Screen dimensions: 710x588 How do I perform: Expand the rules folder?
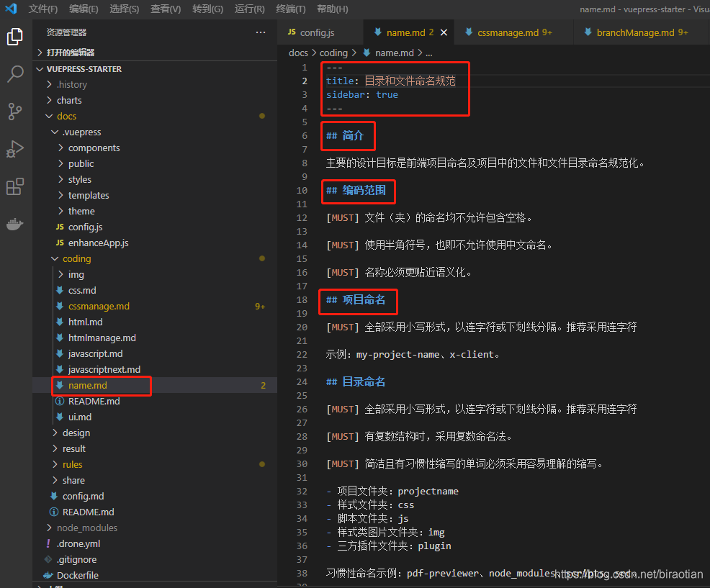click(155, 464)
